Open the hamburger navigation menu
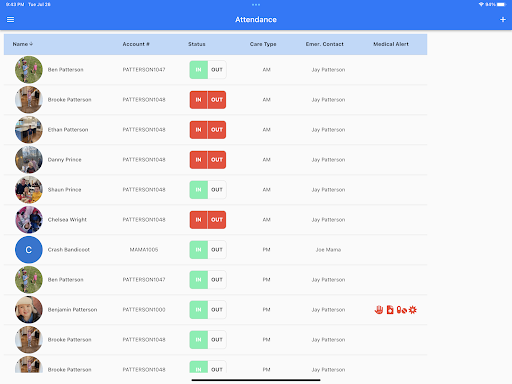The width and height of the screenshot is (512, 384). coord(10,20)
